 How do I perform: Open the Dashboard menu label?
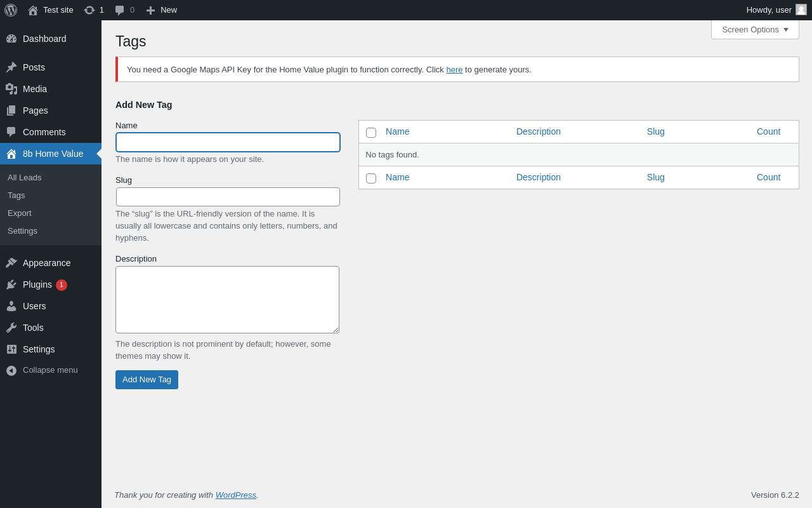[x=44, y=39]
